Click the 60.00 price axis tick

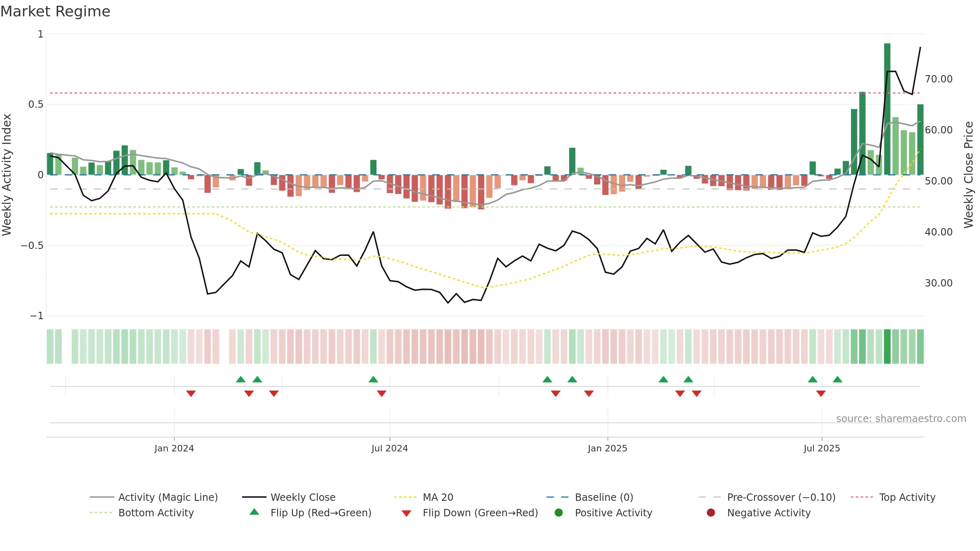point(939,130)
